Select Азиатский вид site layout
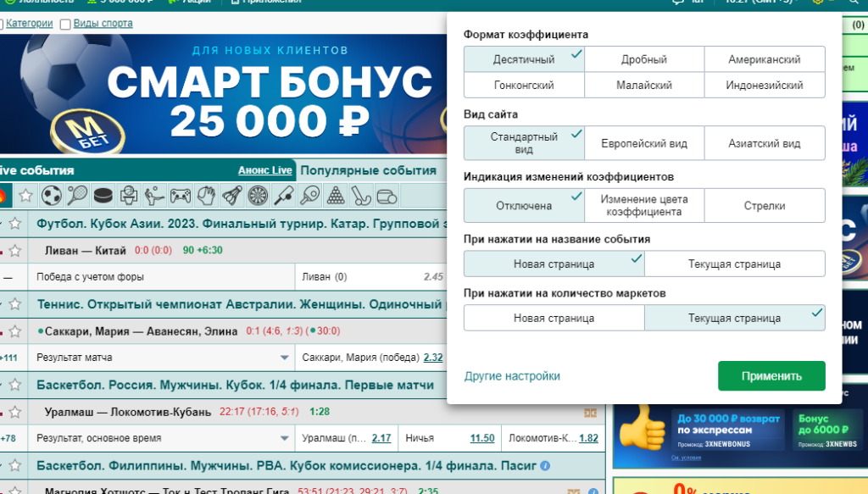Screen dimensions: 868x494 point(765,143)
